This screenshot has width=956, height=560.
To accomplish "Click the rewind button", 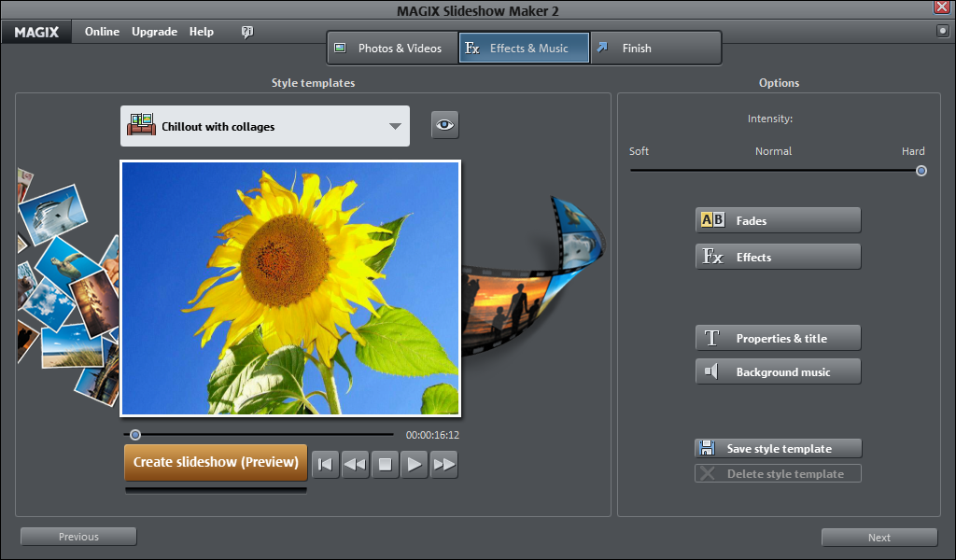I will tap(356, 464).
